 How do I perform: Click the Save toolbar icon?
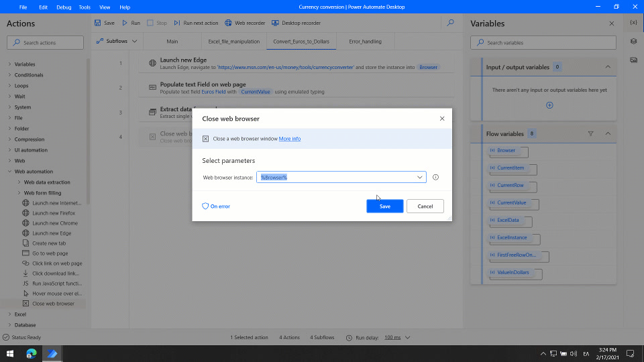coord(98,23)
